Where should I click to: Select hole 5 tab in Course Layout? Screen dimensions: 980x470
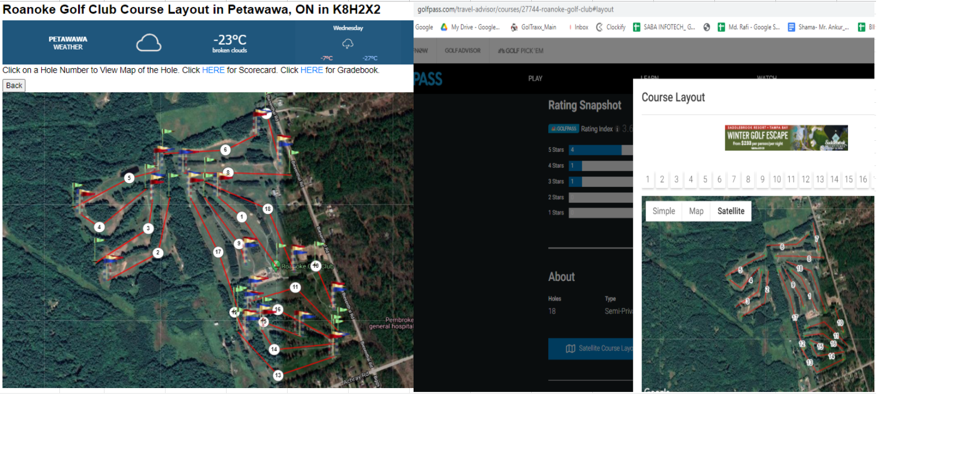click(705, 179)
